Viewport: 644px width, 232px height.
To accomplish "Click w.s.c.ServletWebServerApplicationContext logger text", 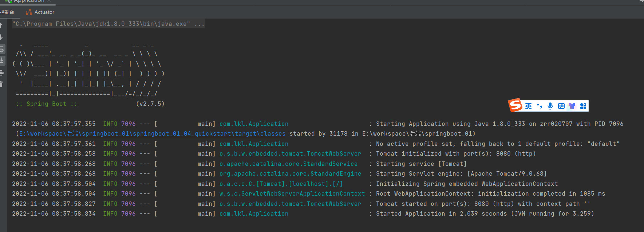I will [292, 194].
